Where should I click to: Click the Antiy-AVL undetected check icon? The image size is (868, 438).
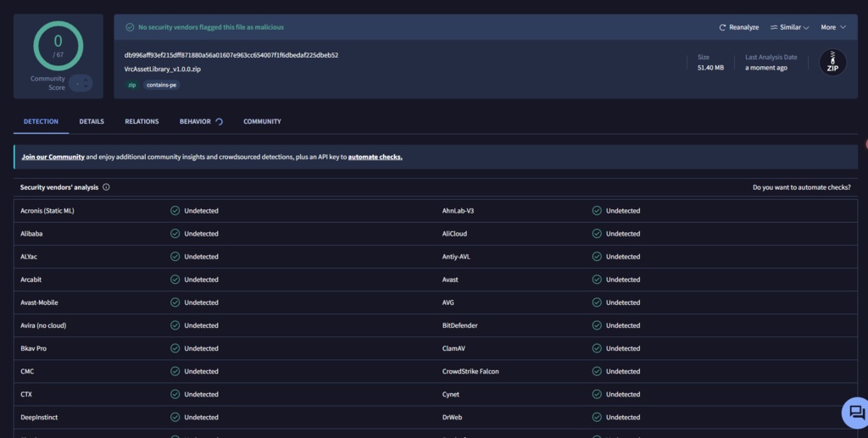coord(597,257)
